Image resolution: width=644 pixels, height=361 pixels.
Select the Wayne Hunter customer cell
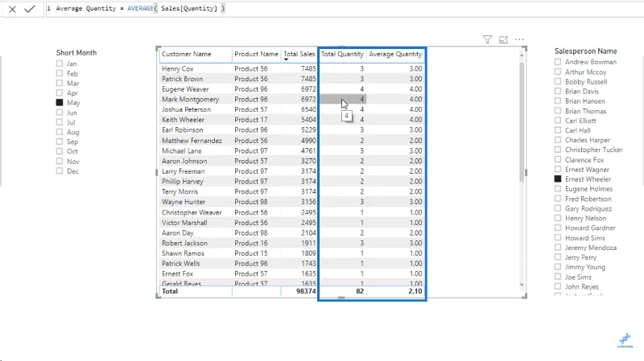tap(184, 202)
